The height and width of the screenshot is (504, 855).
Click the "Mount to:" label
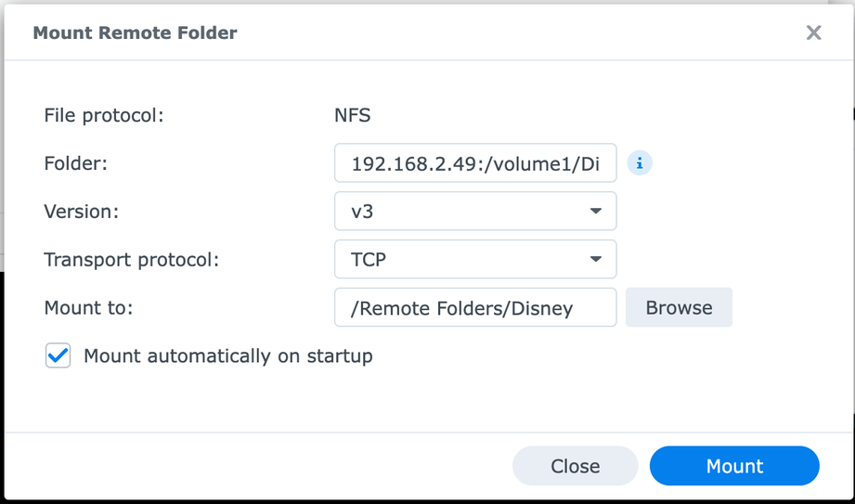[x=88, y=308]
